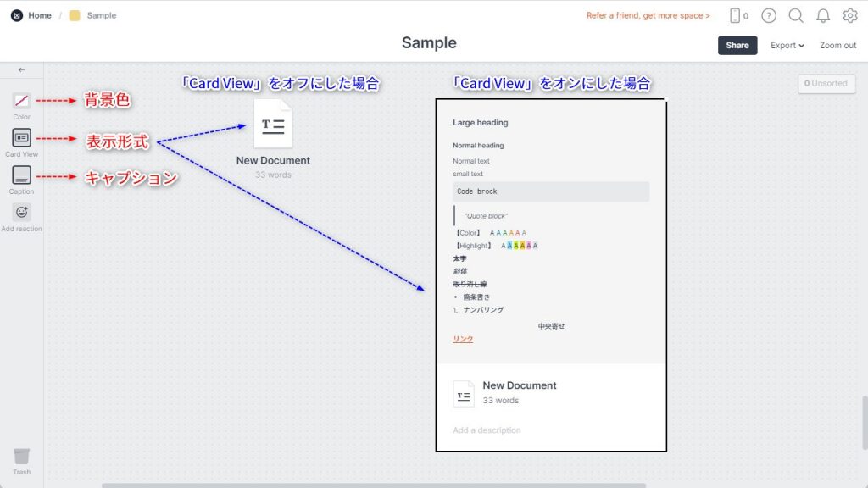Click the 中央寄せ centered text in the card
The width and height of the screenshot is (868, 488).
click(551, 326)
